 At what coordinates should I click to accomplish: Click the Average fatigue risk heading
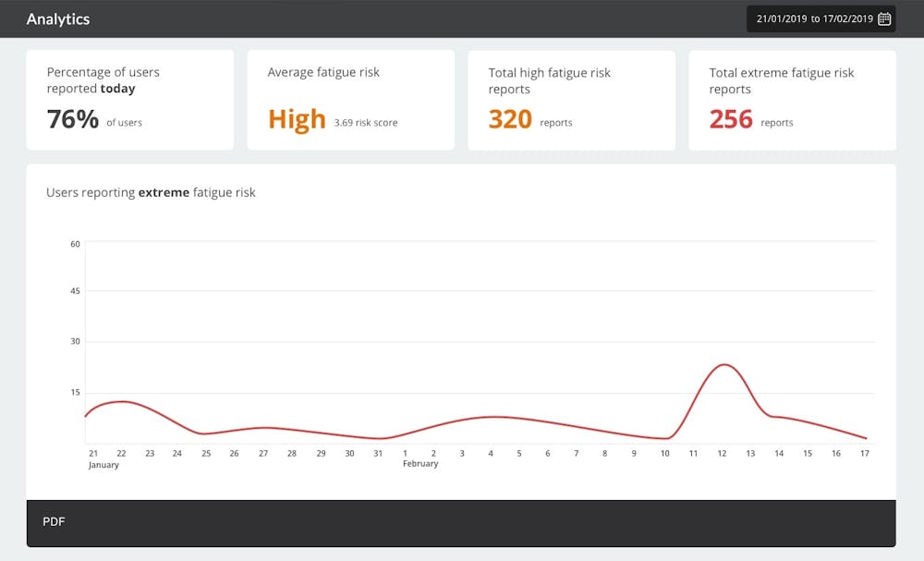tap(323, 72)
